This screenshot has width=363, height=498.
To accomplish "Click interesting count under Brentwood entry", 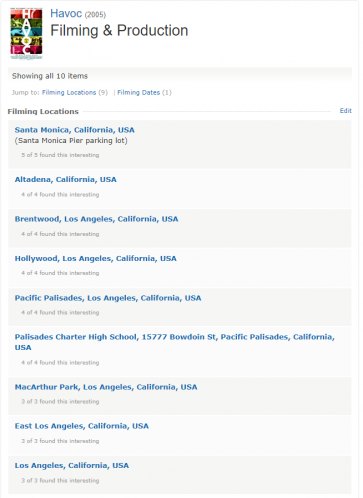I will 60,234.
